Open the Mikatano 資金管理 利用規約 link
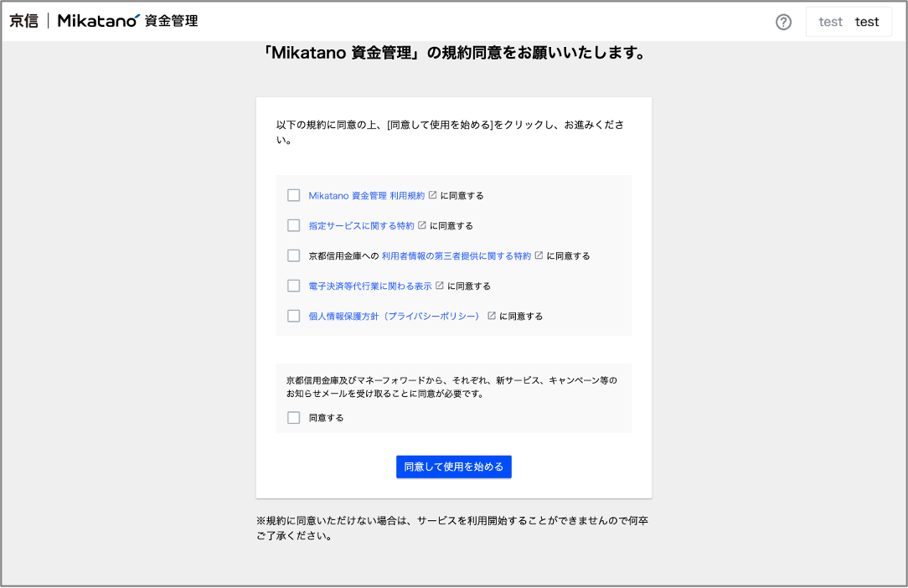 (367, 196)
